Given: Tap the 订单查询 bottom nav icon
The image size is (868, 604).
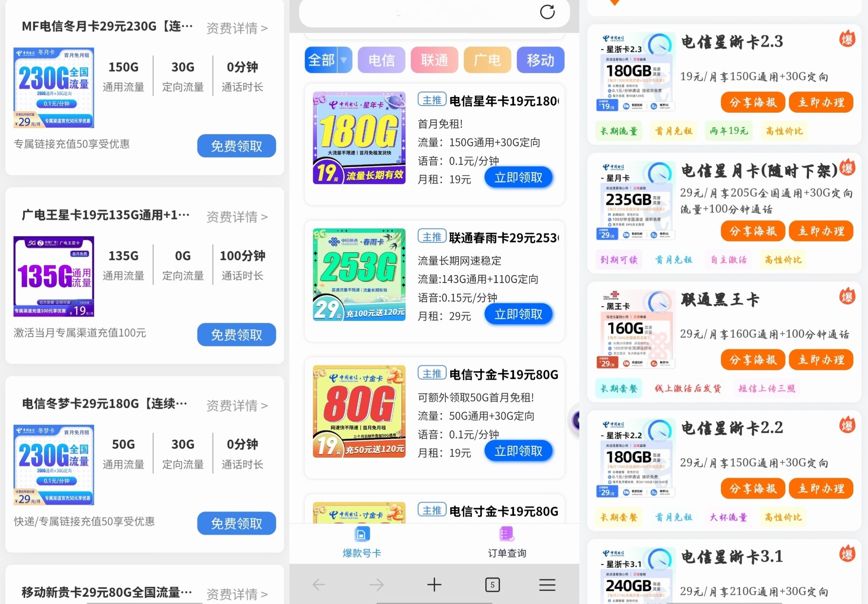Looking at the screenshot, I should pyautogui.click(x=507, y=534).
